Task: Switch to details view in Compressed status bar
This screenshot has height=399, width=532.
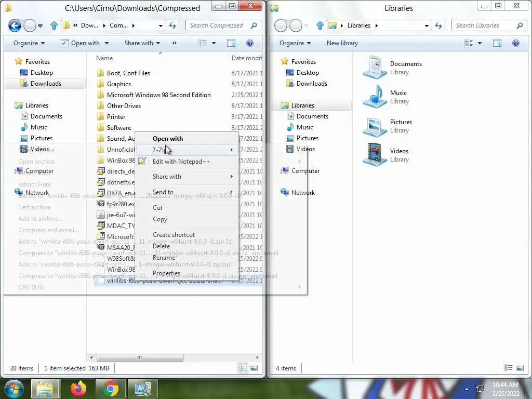Action: point(243,368)
